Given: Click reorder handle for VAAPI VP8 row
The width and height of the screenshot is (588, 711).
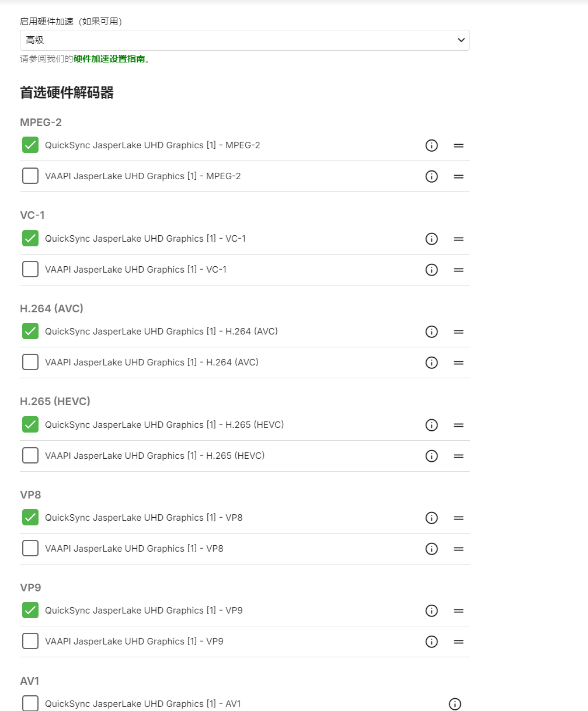Looking at the screenshot, I should (458, 549).
